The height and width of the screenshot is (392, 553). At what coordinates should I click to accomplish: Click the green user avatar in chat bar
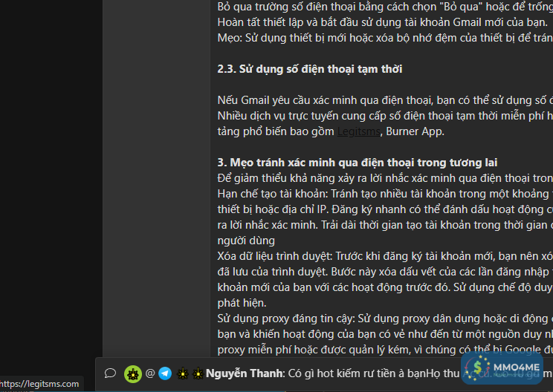click(133, 374)
